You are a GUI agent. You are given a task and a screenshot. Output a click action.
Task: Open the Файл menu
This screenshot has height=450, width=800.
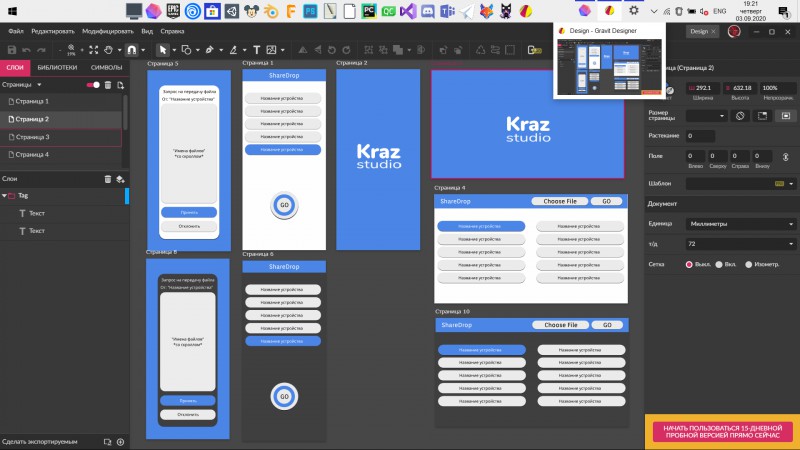16,31
